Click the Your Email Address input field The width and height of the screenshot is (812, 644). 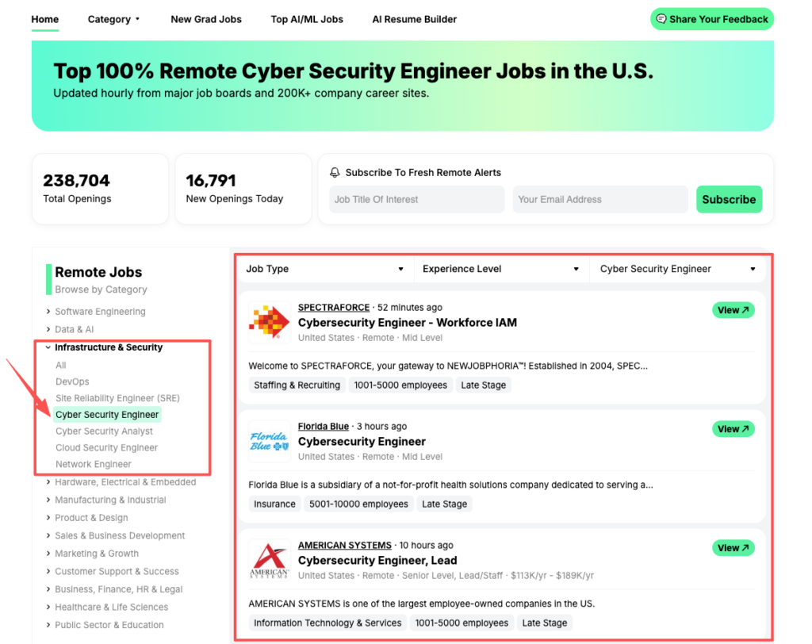pos(599,199)
